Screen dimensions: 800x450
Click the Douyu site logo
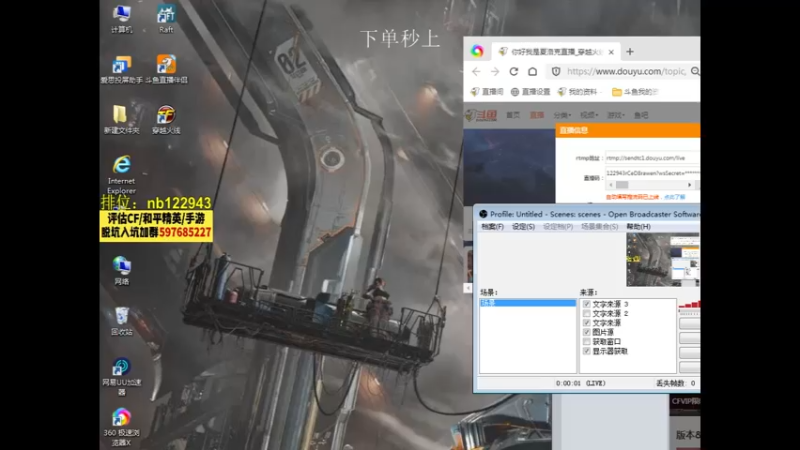[x=481, y=115]
